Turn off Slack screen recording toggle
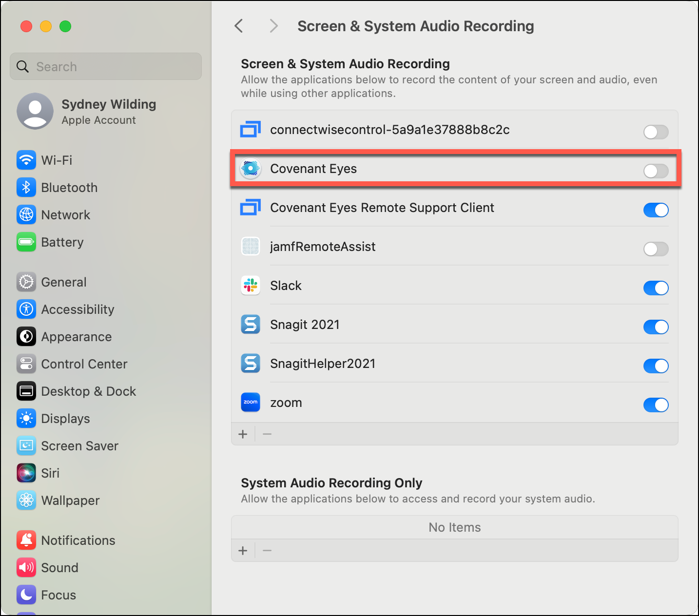The width and height of the screenshot is (699, 616). click(656, 288)
